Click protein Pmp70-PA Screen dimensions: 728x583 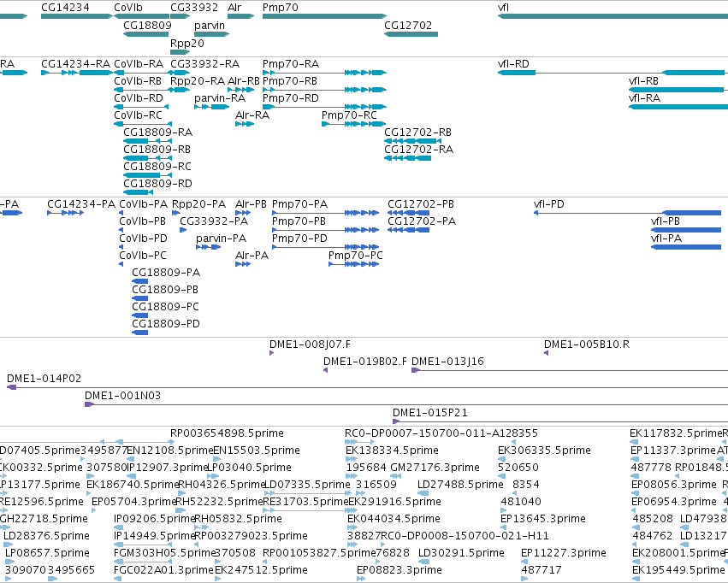pyautogui.click(x=300, y=204)
